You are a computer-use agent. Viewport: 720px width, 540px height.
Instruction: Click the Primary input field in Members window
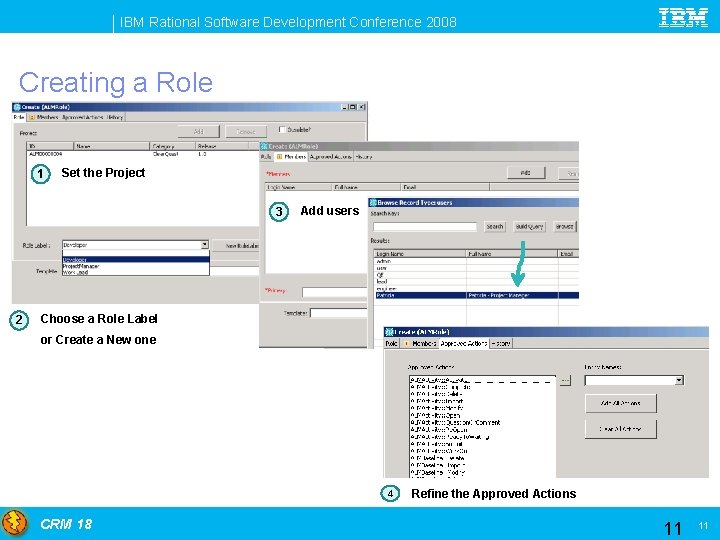pyautogui.click(x=335, y=292)
